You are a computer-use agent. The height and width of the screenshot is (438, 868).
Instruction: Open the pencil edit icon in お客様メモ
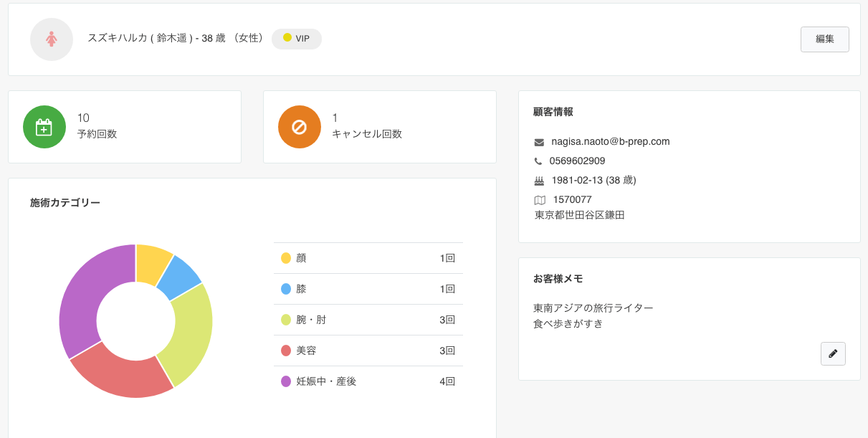(832, 353)
